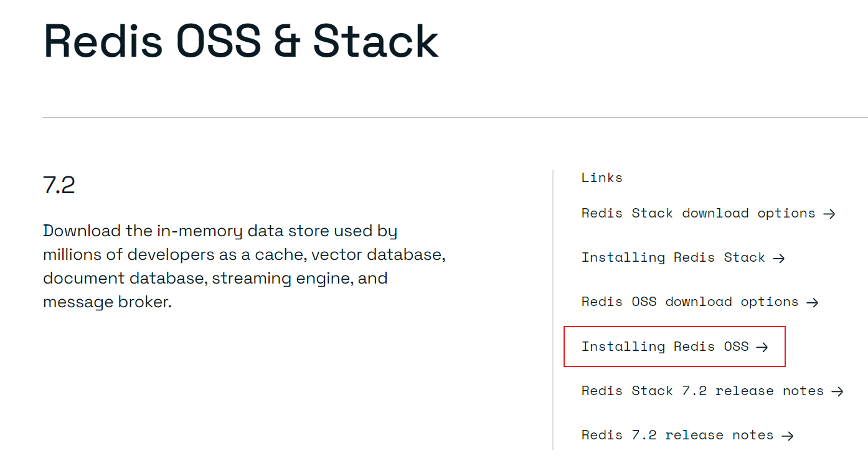View the Redis Stack 7.2 release notes
Viewport: 868px width, 473px height.
tap(702, 391)
